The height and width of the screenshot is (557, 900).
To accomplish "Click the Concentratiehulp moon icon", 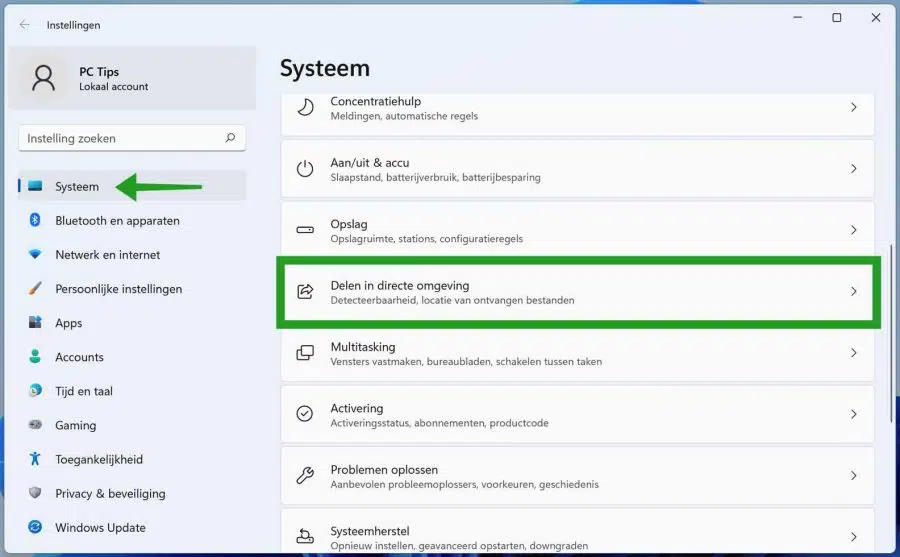I will pyautogui.click(x=305, y=107).
